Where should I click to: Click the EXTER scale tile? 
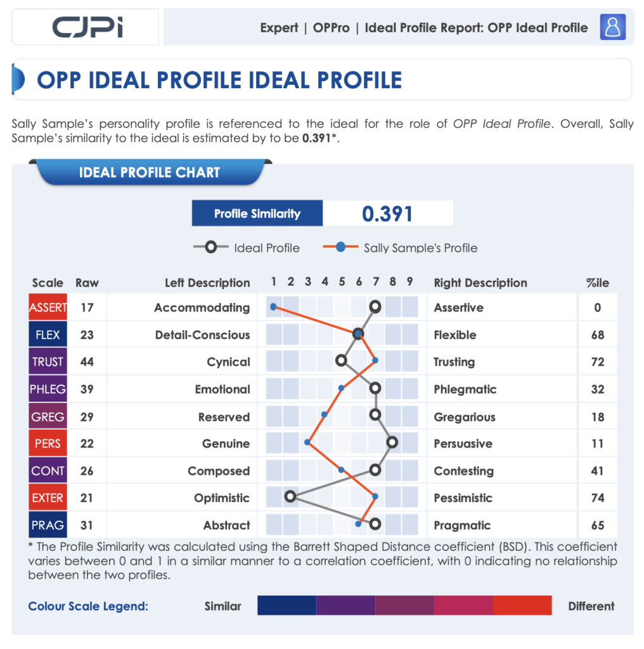click(x=48, y=498)
